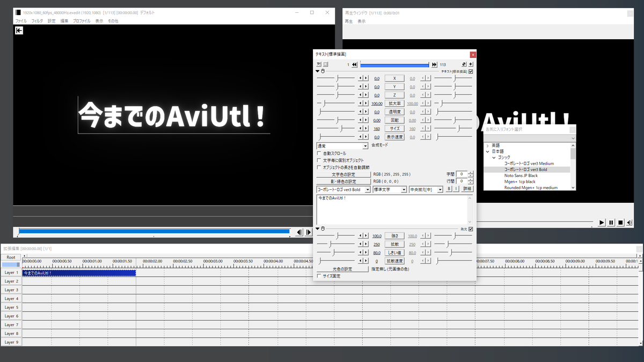
Task: Click camera control icon at dialog top-left
Action: click(x=319, y=64)
